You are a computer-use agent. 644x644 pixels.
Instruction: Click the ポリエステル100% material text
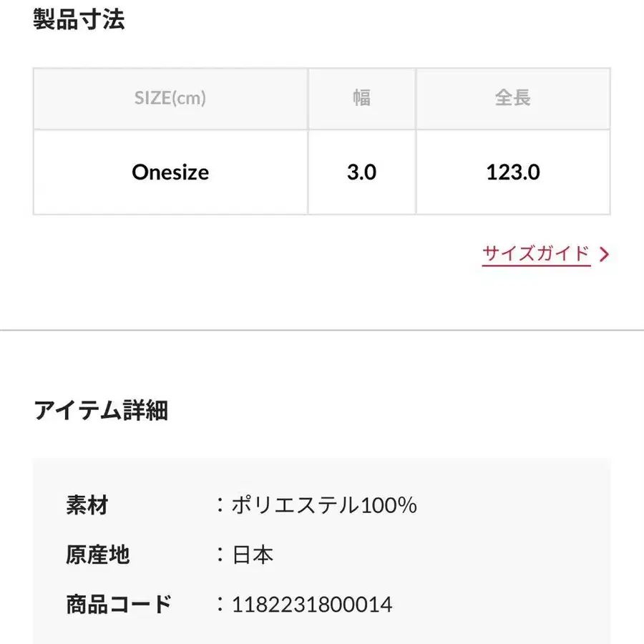(324, 506)
